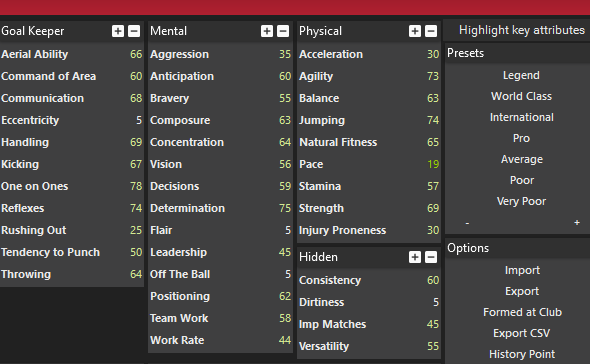590x364 pixels.
Task: Click the plus icon in the Hidden header
Action: coord(415,257)
